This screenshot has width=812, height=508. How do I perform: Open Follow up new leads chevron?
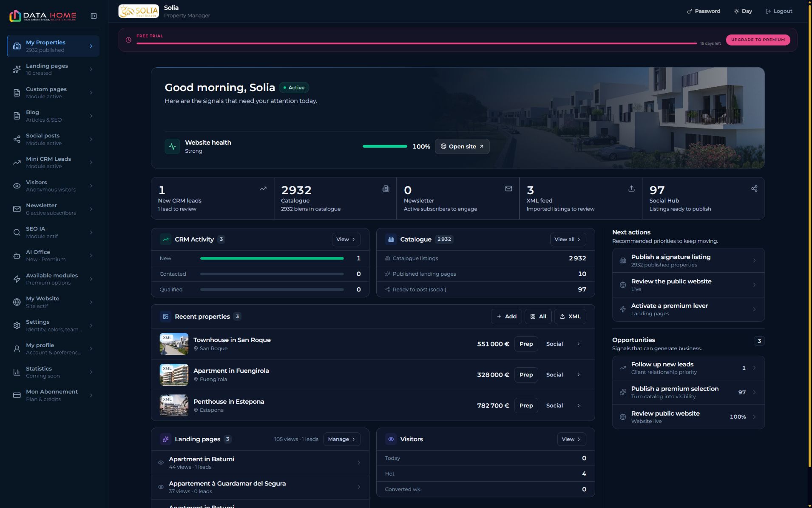[754, 368]
